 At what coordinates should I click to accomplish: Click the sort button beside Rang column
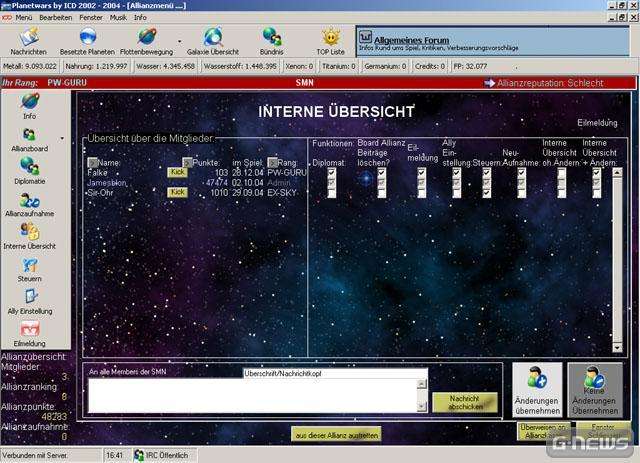coord(272,162)
